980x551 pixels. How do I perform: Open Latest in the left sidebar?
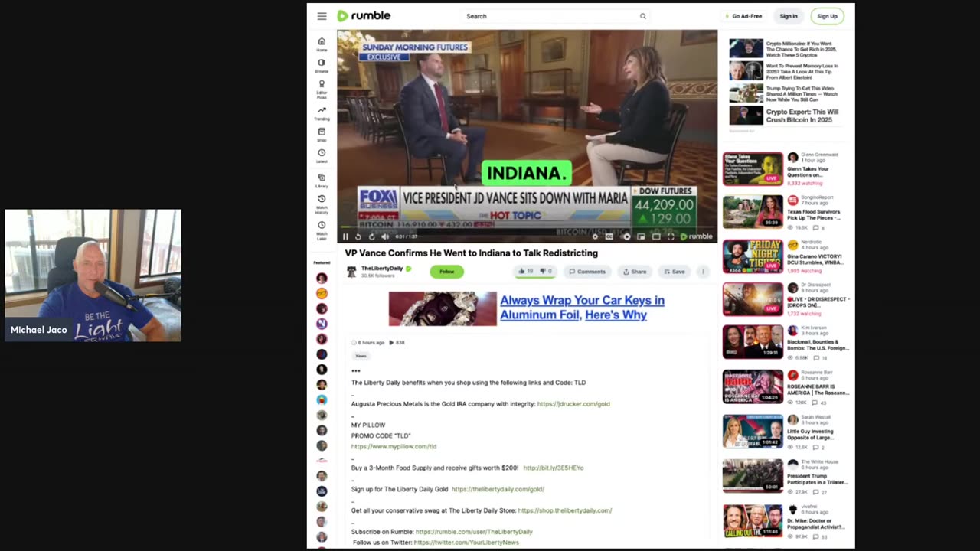[322, 156]
